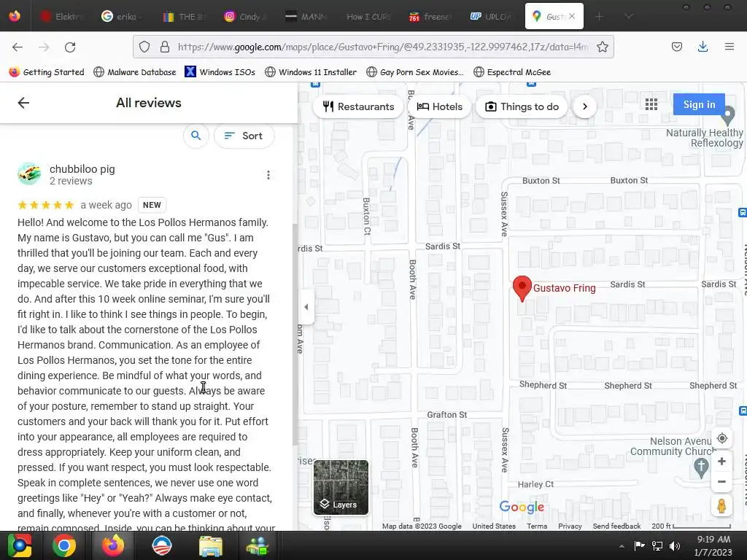Screen dimensions: 747x560
Task: Open Firefox application menu
Action: click(x=729, y=47)
